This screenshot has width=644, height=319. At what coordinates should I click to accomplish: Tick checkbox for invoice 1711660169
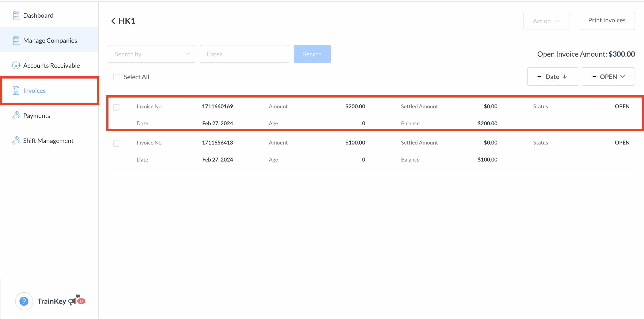tap(116, 107)
